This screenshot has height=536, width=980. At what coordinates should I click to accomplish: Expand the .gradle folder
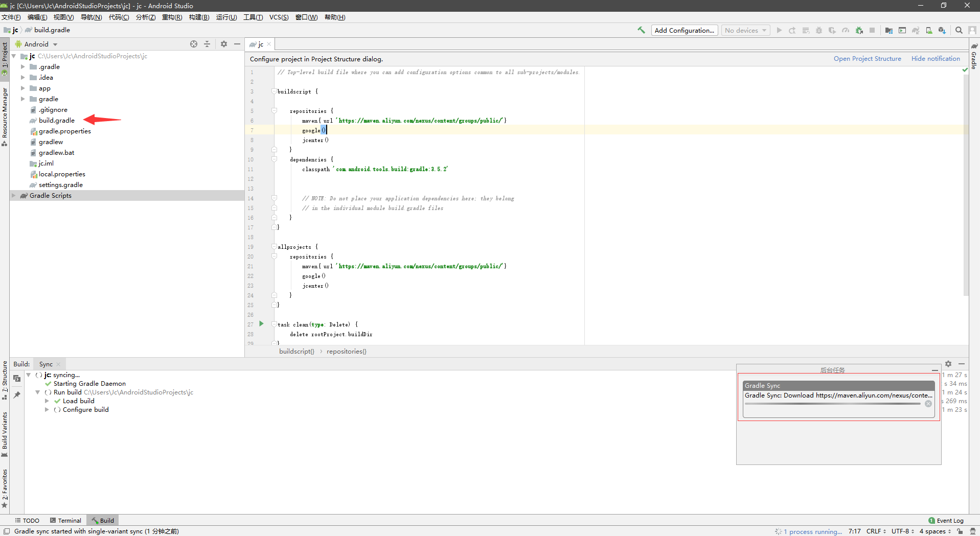click(x=22, y=67)
